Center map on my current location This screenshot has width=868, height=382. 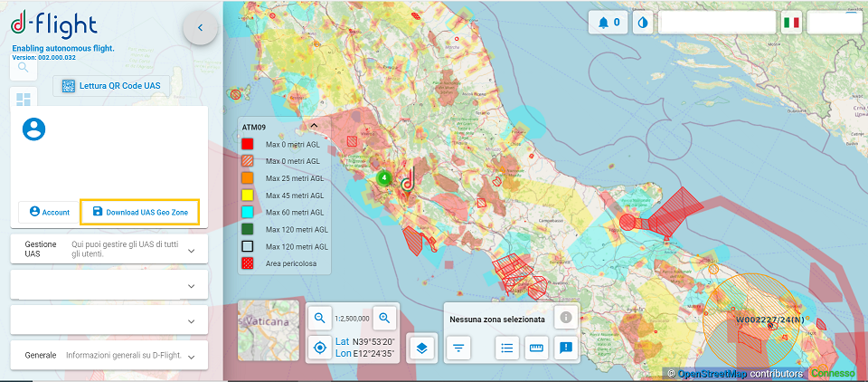pos(320,347)
